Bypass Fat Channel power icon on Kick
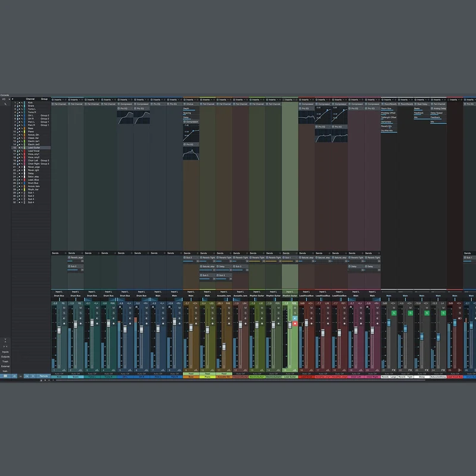The image size is (476, 476). point(53,104)
